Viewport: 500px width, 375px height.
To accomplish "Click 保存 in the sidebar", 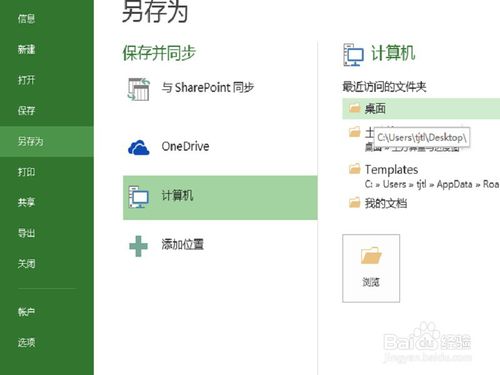I will tap(26, 110).
